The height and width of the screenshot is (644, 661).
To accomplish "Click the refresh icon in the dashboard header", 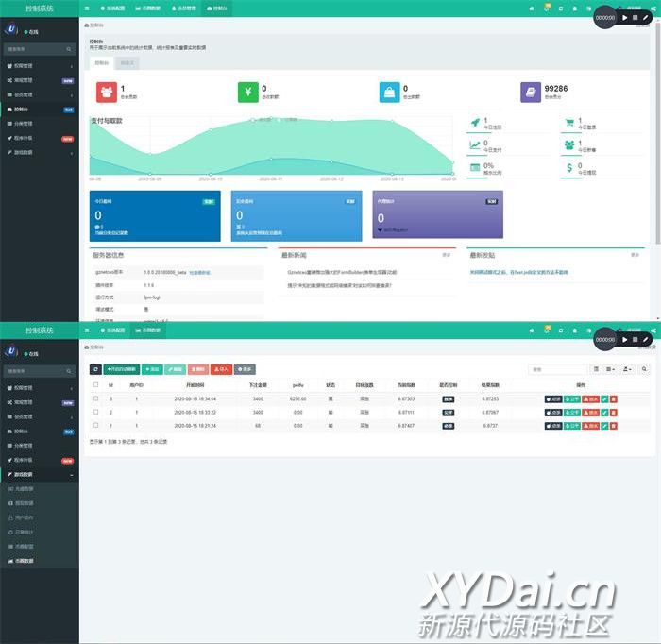I will pos(561,8).
